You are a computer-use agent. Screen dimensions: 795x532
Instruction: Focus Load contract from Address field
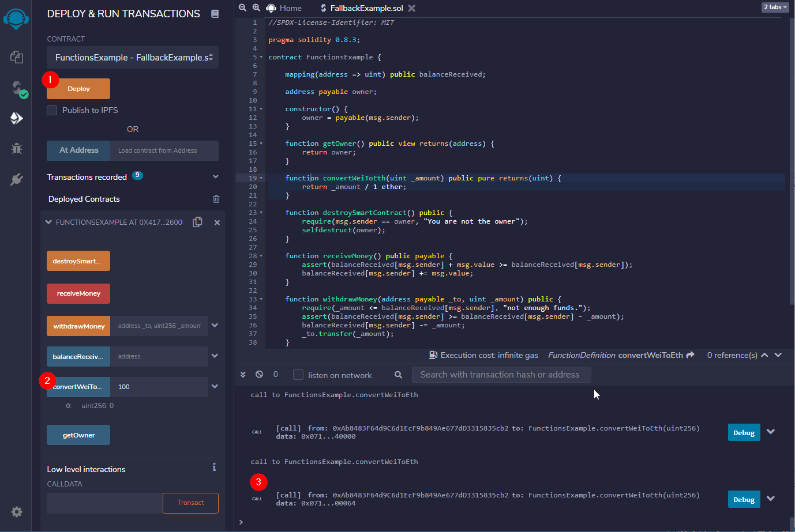164,150
